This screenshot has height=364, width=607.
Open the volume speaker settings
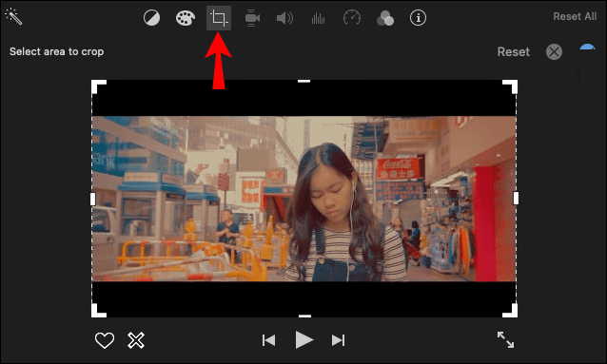[x=284, y=18]
